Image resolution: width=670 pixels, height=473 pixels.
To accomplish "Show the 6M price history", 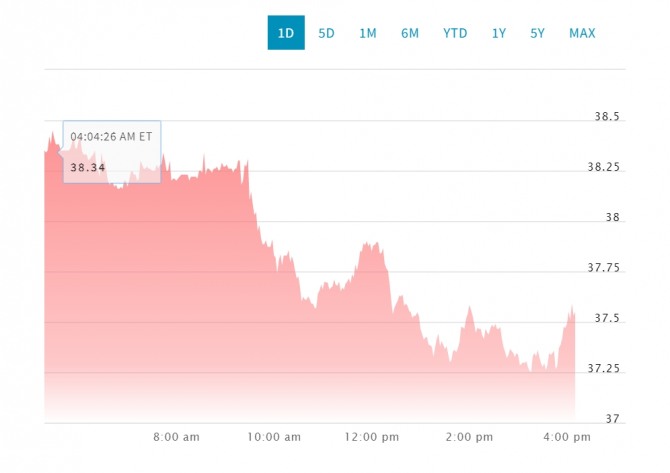I will click(x=410, y=33).
